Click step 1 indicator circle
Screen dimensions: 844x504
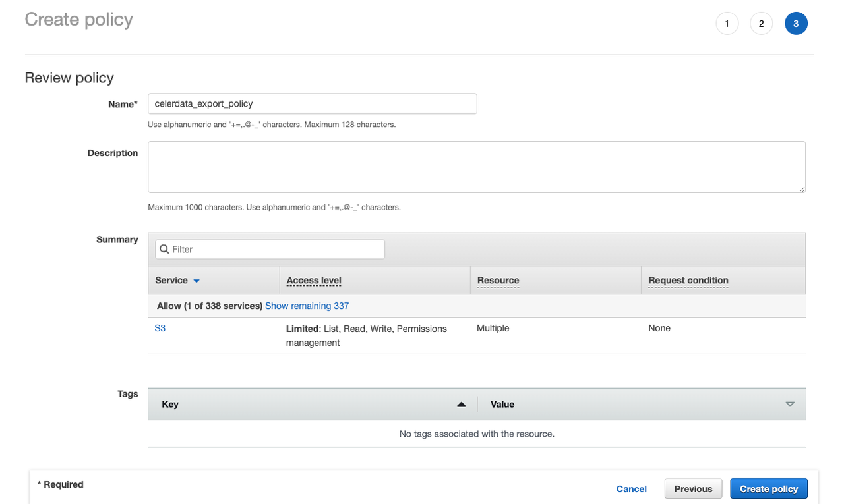pyautogui.click(x=727, y=23)
